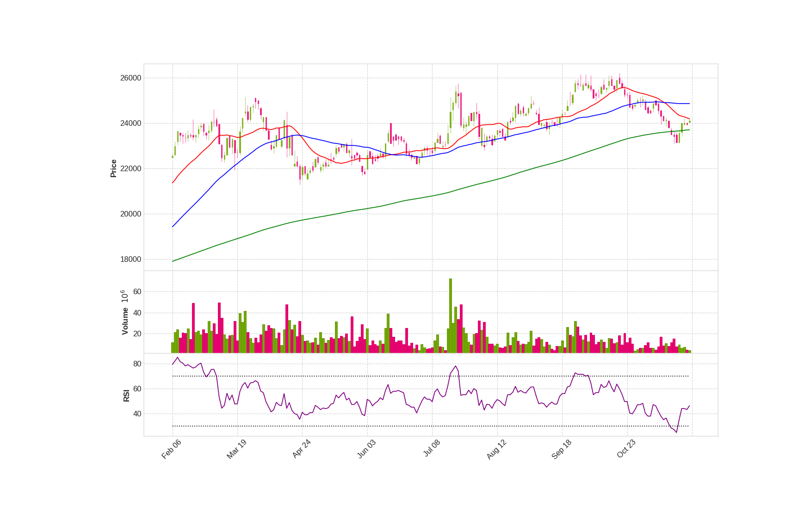Click the 20000 price axis value
798x532 pixels.
pos(131,214)
